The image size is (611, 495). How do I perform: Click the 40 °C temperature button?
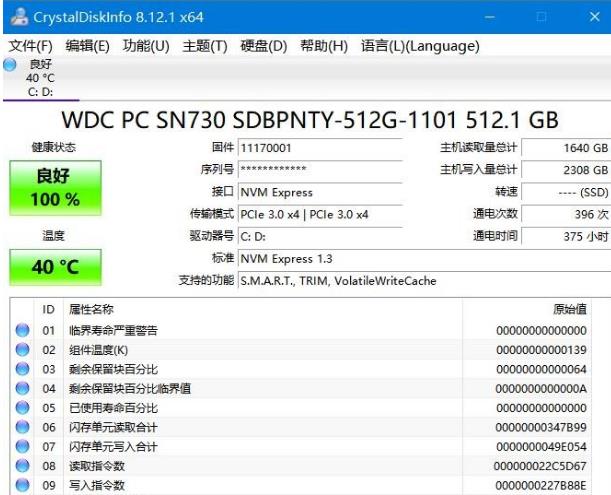click(55, 267)
